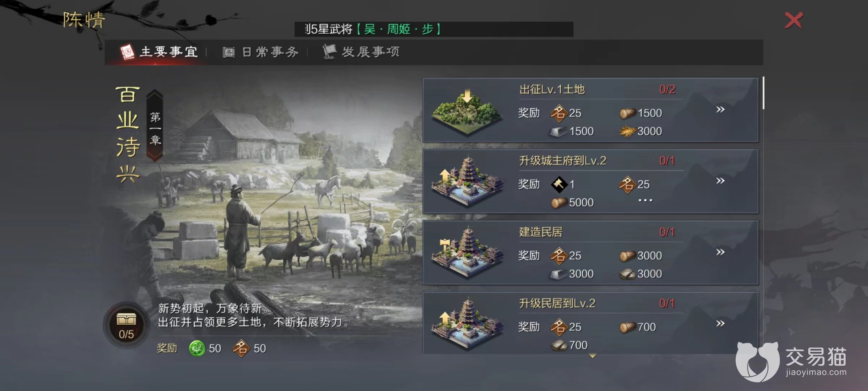
Task: Click the 5星武将 announcement banner
Action: click(x=434, y=29)
